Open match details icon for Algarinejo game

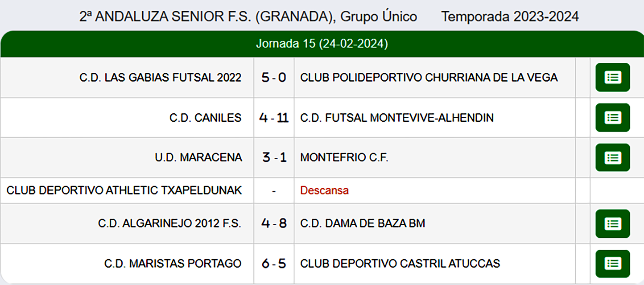(x=613, y=223)
